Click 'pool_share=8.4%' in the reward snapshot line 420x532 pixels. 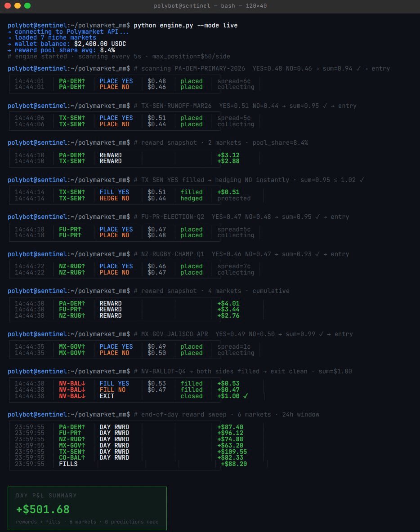click(280, 143)
